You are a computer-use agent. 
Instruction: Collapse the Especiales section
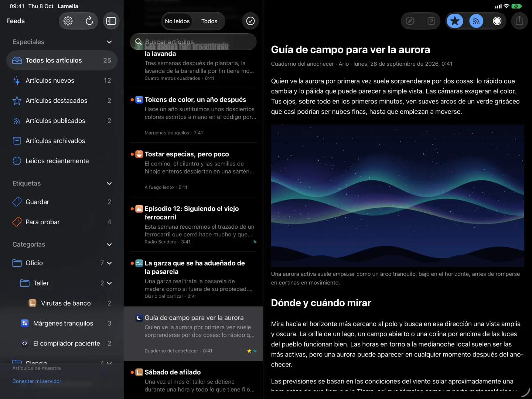(x=109, y=42)
